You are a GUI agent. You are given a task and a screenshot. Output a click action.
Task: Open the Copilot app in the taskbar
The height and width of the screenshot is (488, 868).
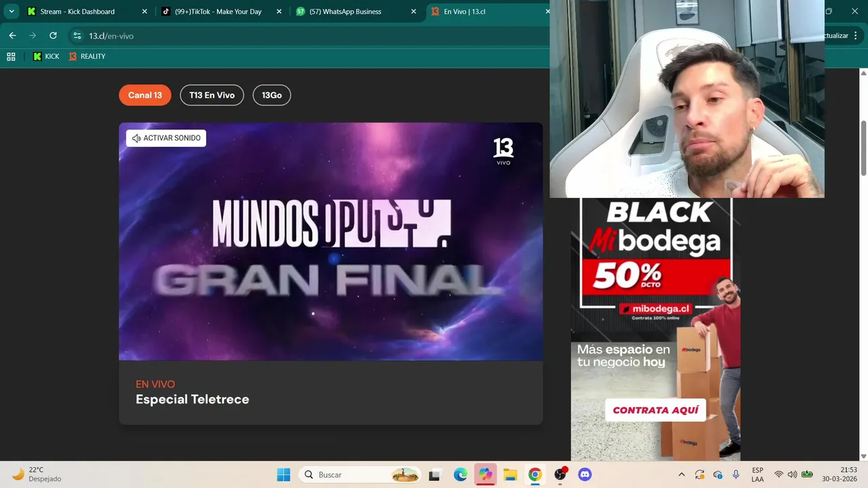[486, 474]
